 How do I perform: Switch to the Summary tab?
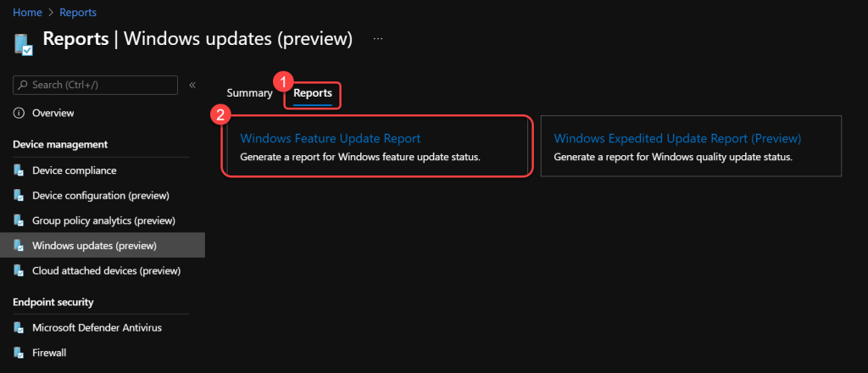point(249,93)
